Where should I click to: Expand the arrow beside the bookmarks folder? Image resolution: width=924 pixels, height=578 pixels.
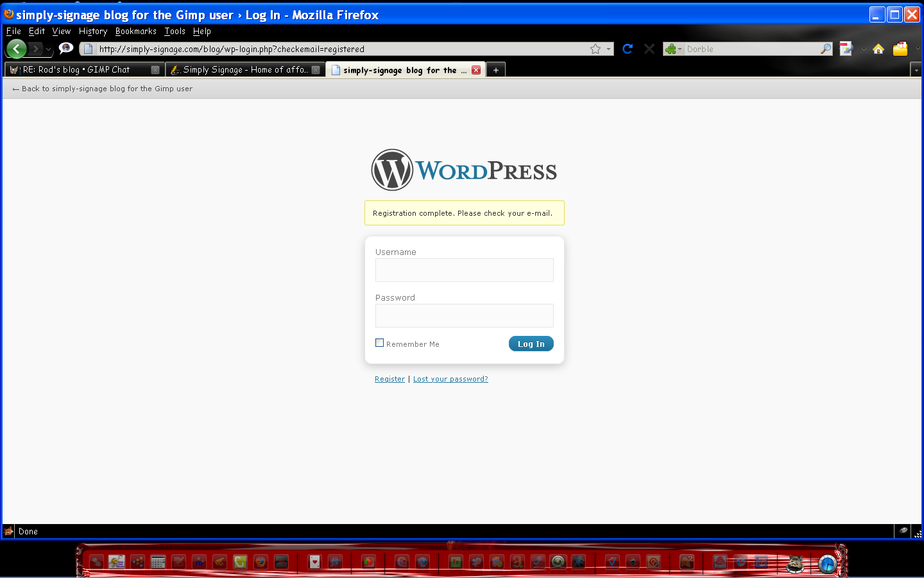tap(917, 49)
